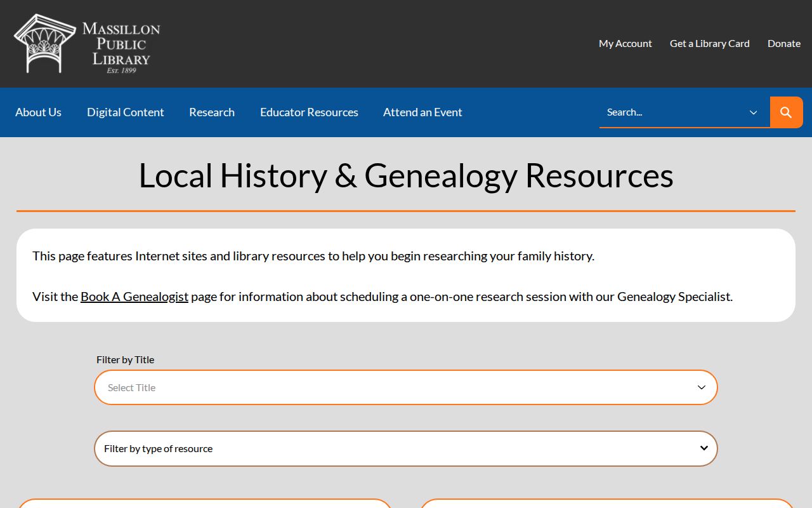The image size is (812, 508).
Task: Click the Massillon Public Library logo
Action: pyautogui.click(x=87, y=44)
